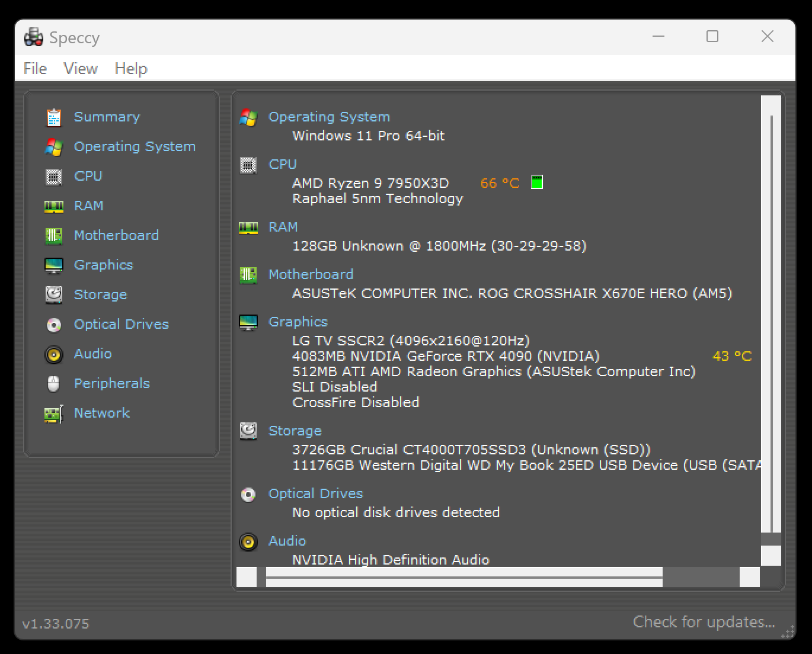Image resolution: width=812 pixels, height=654 pixels.
Task: Click the horizontal scrollbar of the summary panel
Action: tap(498, 577)
